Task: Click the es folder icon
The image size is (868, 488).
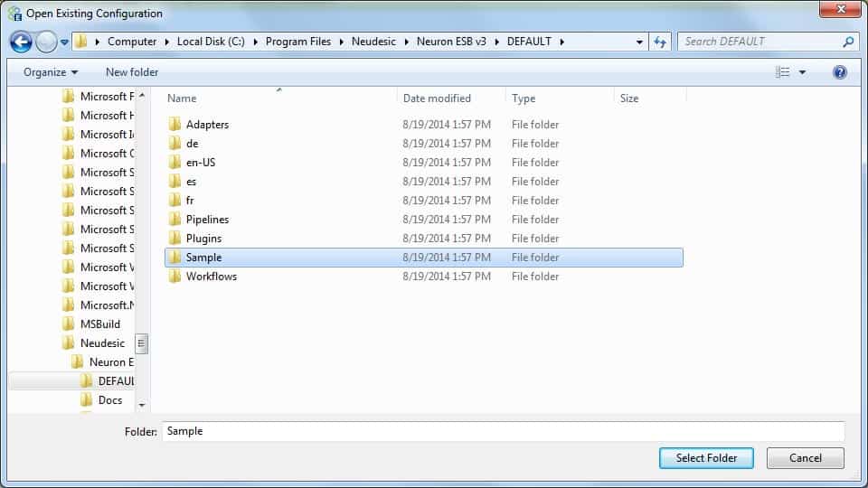Action: tap(175, 181)
